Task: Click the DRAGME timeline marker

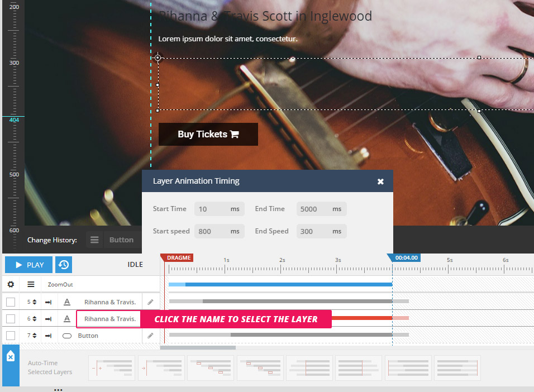Action: tap(177, 258)
